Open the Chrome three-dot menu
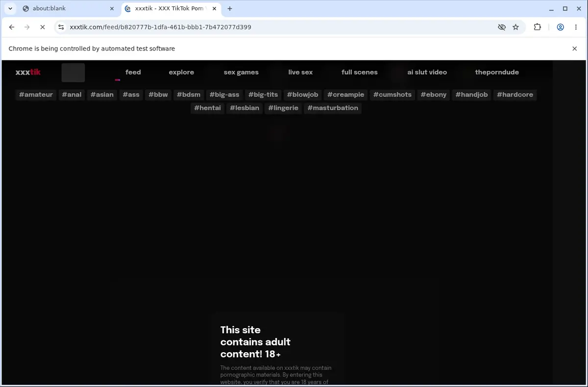Viewport: 588px width, 387px height. pyautogui.click(x=576, y=27)
